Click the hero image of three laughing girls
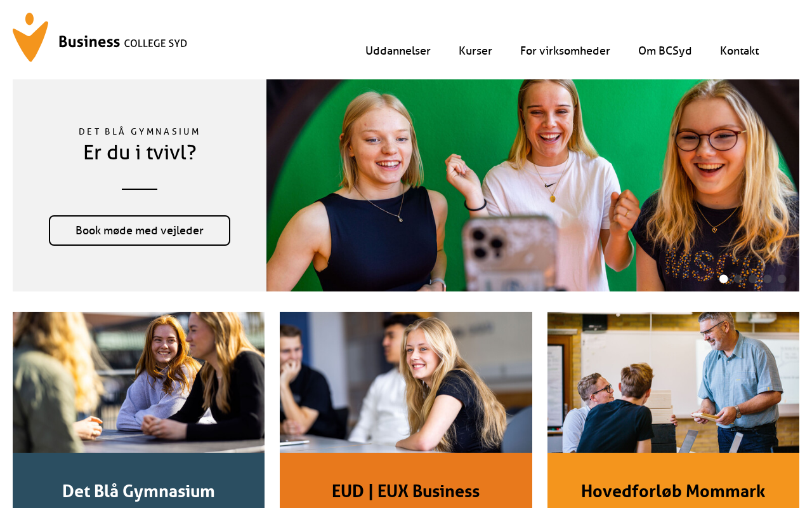Viewport: 812px width, 508px height. 533,185
